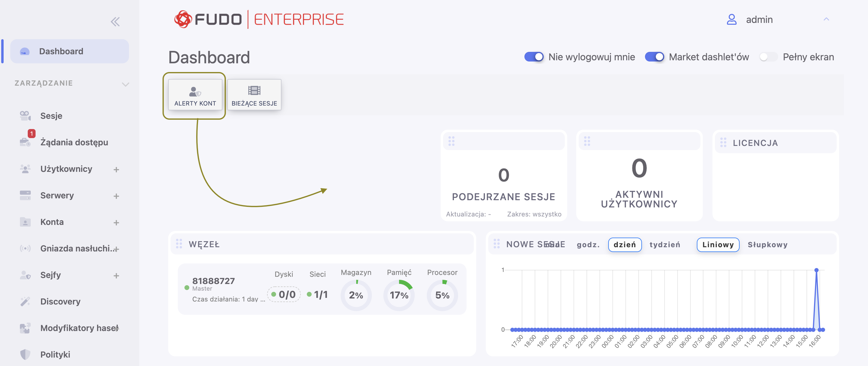Click the Sesje camera icon in sidebar

tap(25, 116)
